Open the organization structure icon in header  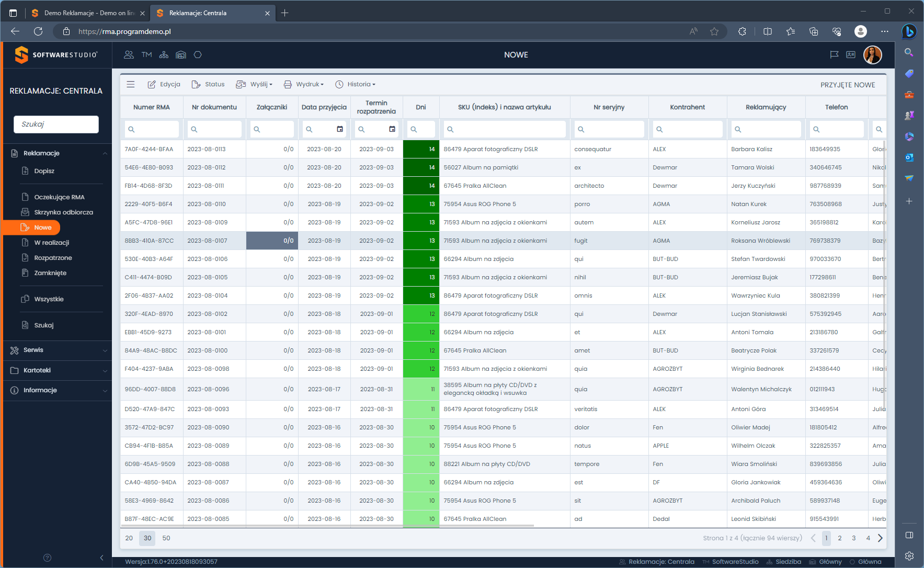[164, 55]
